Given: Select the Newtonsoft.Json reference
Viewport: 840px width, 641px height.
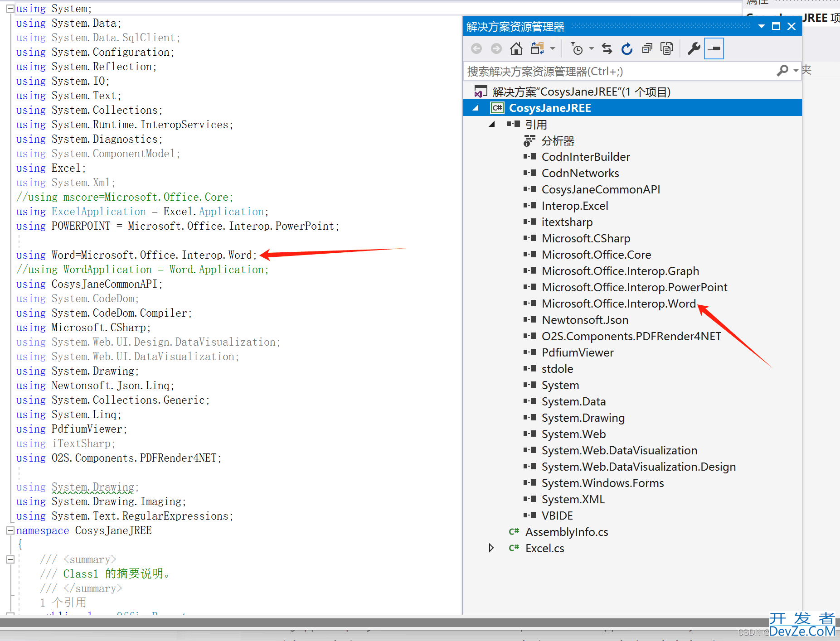Looking at the screenshot, I should (585, 320).
